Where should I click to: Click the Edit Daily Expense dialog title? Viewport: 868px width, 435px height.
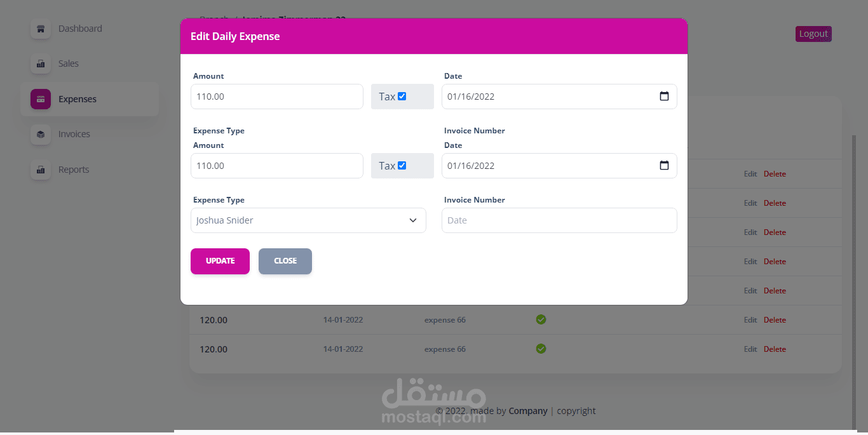pyautogui.click(x=235, y=36)
